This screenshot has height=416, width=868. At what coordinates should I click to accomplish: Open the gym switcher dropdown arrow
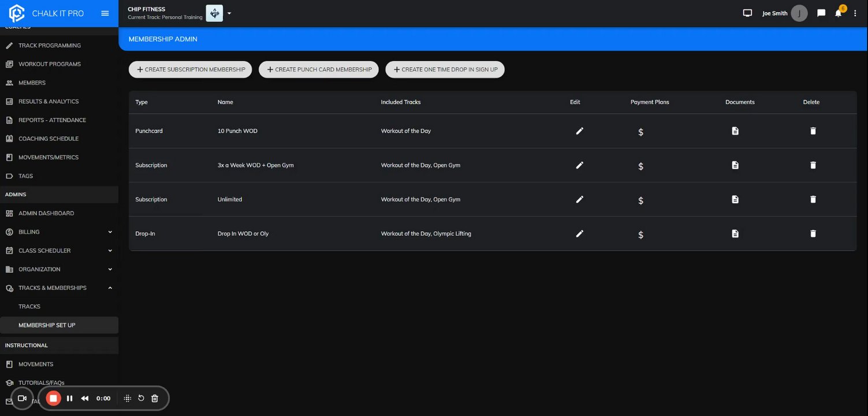pos(229,13)
